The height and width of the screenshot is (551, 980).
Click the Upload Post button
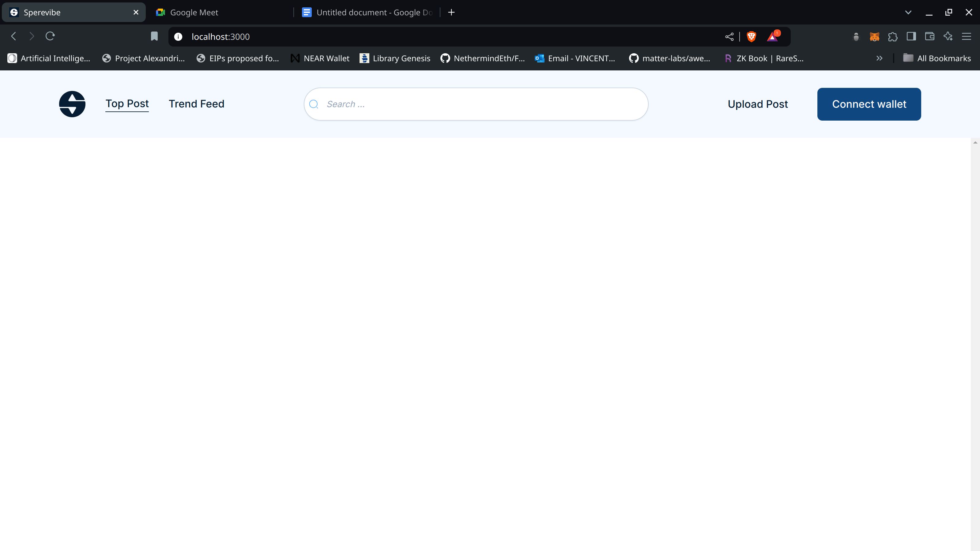[x=758, y=103]
